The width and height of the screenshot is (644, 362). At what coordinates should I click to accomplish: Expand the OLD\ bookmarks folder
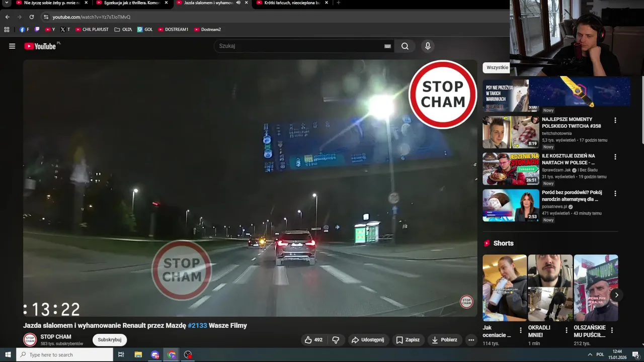click(123, 30)
